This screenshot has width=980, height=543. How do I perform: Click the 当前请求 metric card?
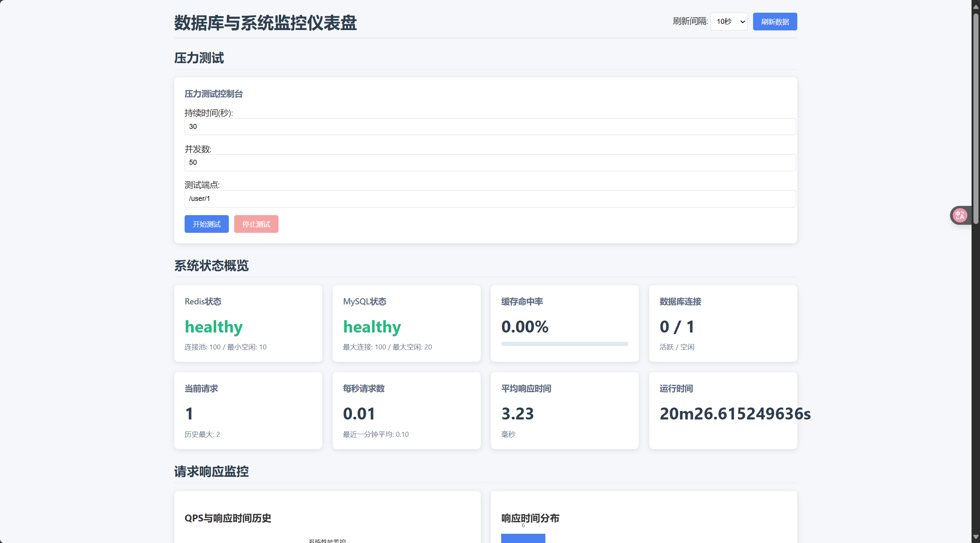248,410
